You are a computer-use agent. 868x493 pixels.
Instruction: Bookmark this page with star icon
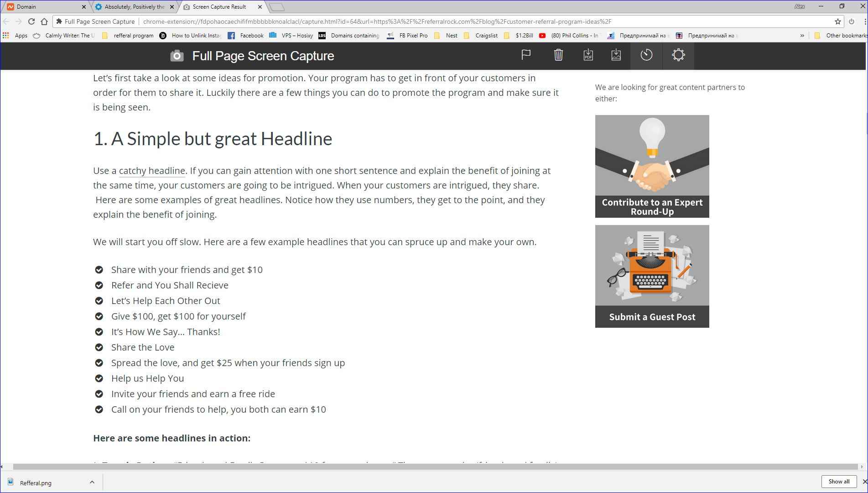[x=837, y=21]
